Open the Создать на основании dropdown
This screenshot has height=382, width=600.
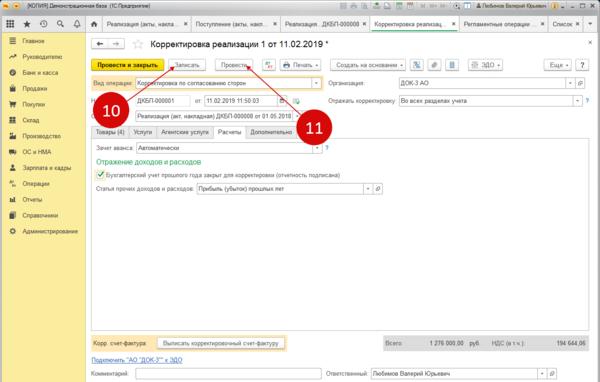368,65
